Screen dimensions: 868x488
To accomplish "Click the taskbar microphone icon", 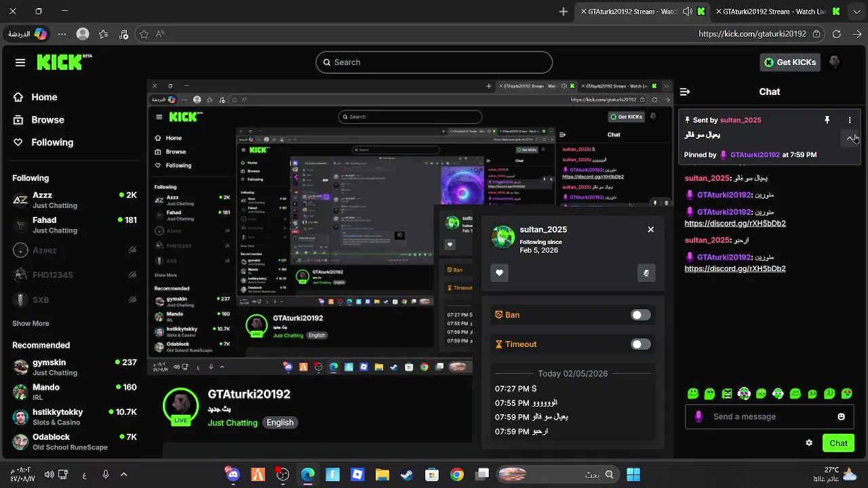I will [105, 474].
